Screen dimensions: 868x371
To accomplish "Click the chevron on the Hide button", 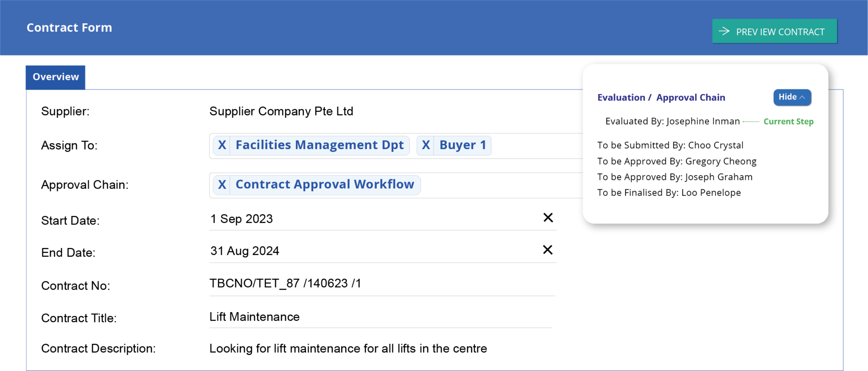I will 802,97.
